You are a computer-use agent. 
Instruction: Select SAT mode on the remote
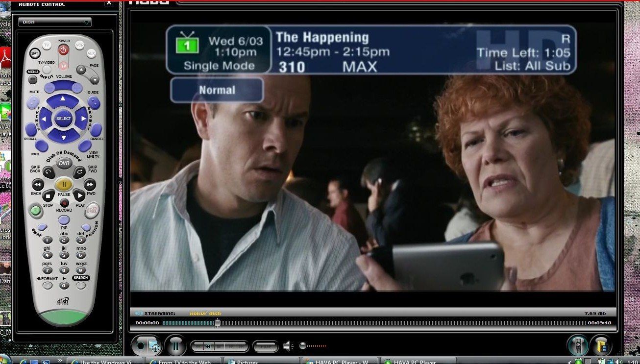coord(35,53)
